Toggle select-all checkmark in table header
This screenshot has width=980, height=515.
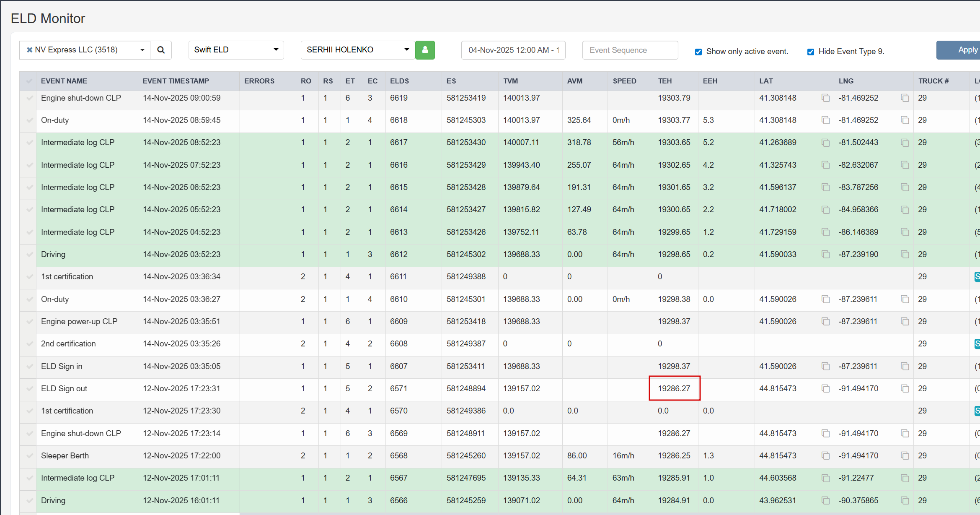tap(29, 81)
